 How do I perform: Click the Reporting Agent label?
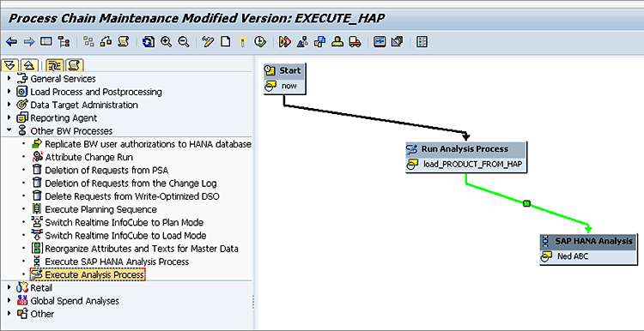64,117
